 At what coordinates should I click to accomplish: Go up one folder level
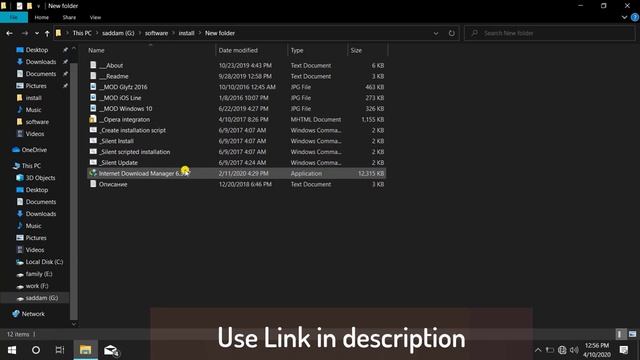[47, 33]
